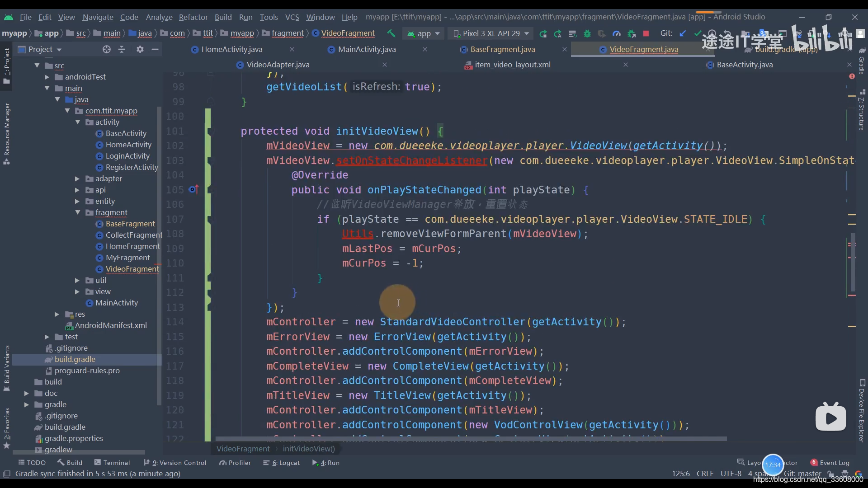Viewport: 868px width, 488px height.
Task: Click the fold marker at line 101
Action: click(x=210, y=131)
